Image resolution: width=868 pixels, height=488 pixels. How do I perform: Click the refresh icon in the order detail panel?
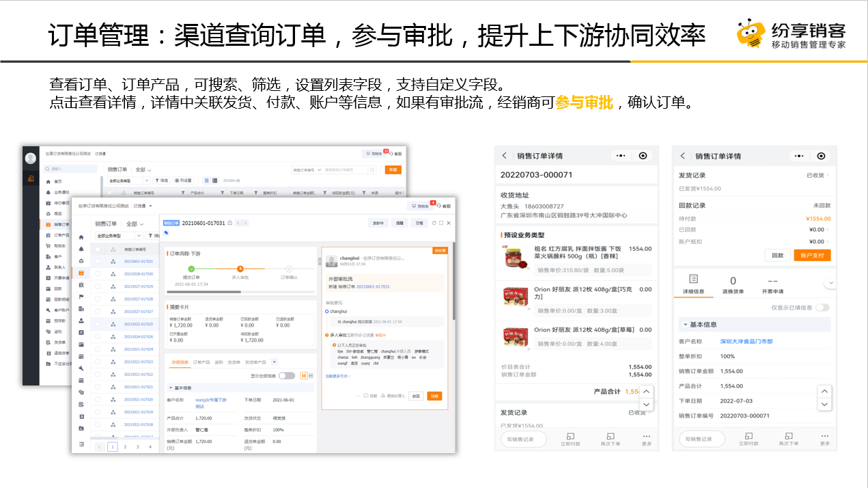pyautogui.click(x=434, y=223)
